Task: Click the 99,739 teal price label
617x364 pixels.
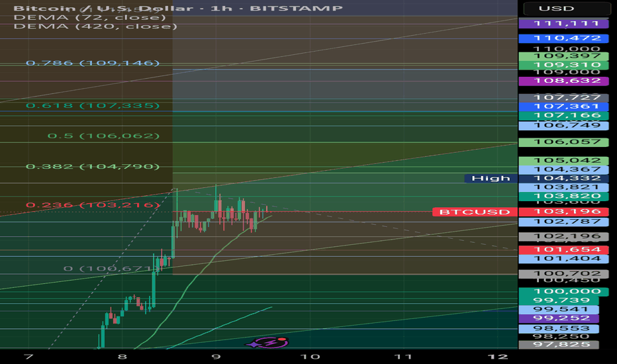Action: click(559, 300)
